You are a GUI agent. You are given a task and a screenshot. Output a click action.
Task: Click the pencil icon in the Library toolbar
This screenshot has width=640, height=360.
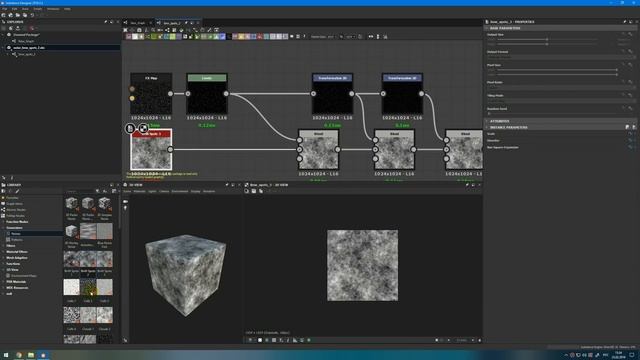click(x=17, y=191)
